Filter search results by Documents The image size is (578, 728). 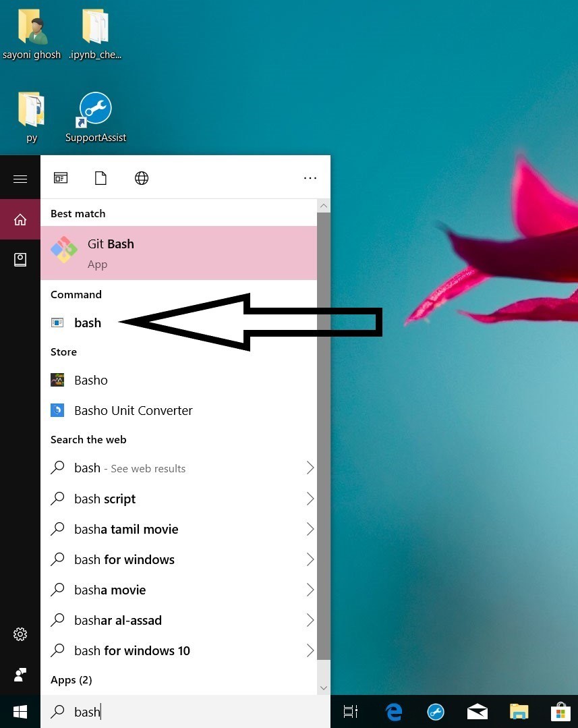coord(100,178)
